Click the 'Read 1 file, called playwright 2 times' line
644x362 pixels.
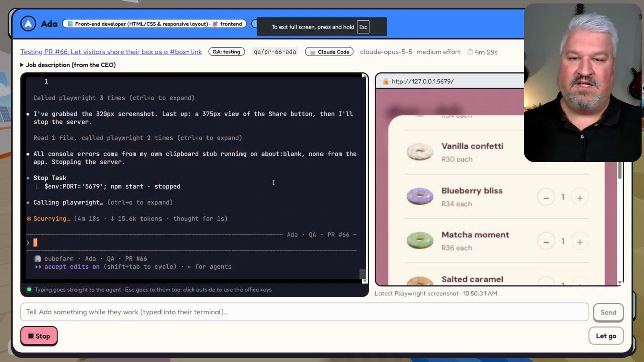[138, 138]
